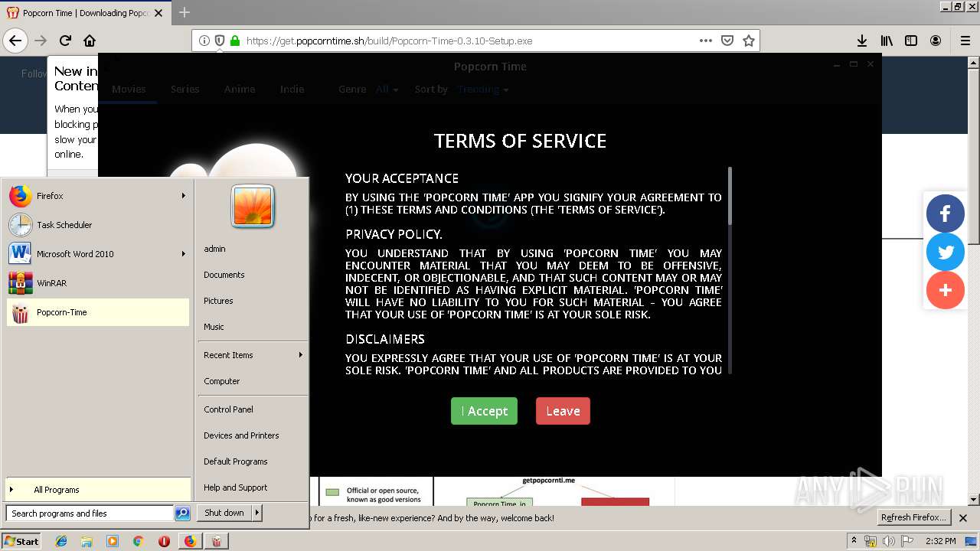The width and height of the screenshot is (980, 551).
Task: Select the Popcorn Time browser tab
Action: coord(86,13)
